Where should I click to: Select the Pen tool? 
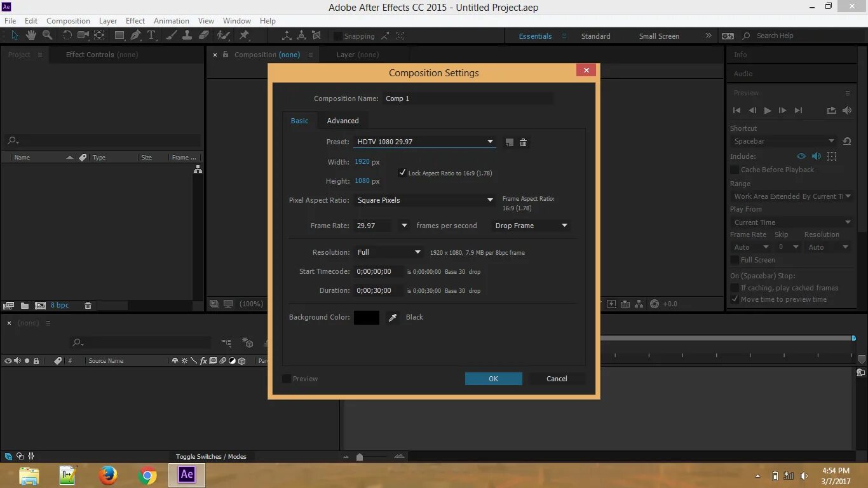point(135,36)
